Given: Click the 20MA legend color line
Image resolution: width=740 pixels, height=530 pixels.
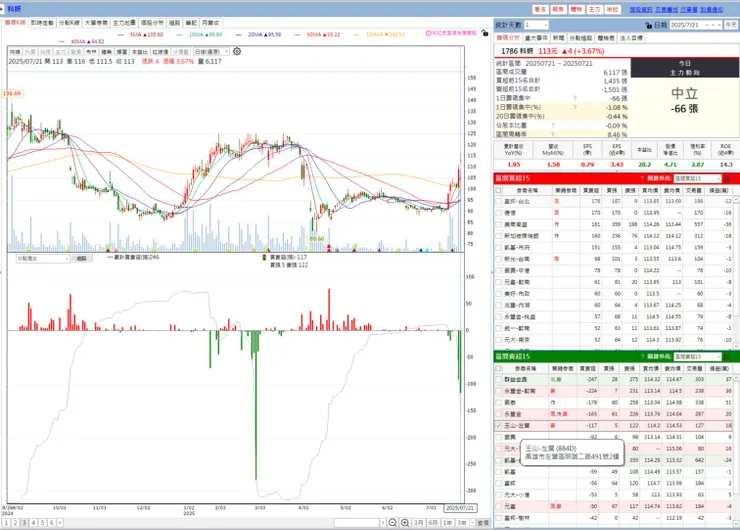Looking at the screenshot, I should click(x=239, y=35).
